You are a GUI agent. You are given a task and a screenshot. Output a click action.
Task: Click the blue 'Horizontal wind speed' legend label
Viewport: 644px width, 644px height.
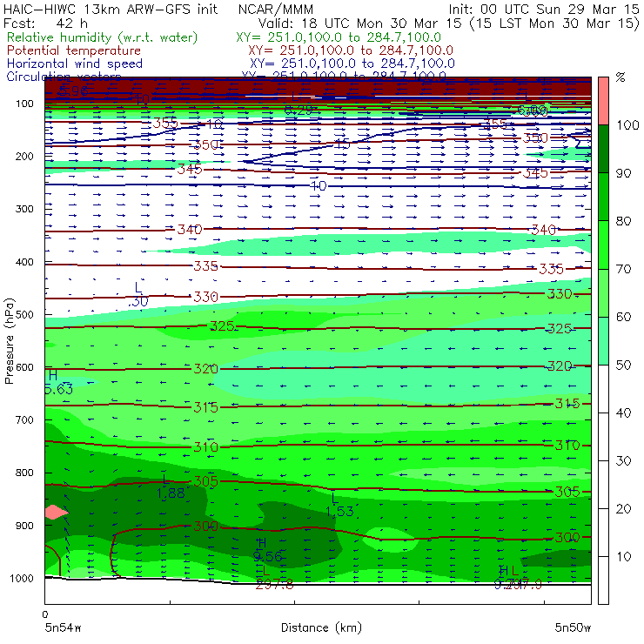(x=74, y=64)
